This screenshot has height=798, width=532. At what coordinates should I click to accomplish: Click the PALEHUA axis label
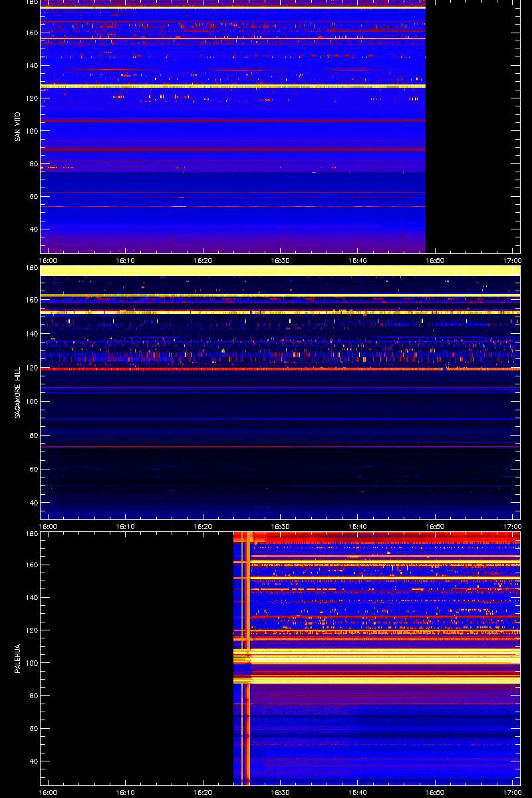(x=17, y=658)
